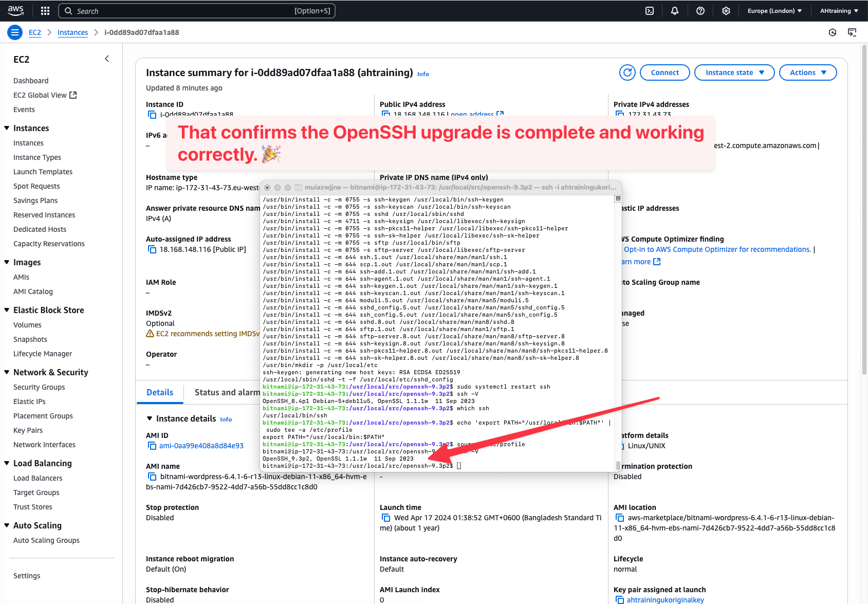Image resolution: width=868 pixels, height=604 pixels.
Task: Open the AHtraining account dropdown
Action: (839, 11)
